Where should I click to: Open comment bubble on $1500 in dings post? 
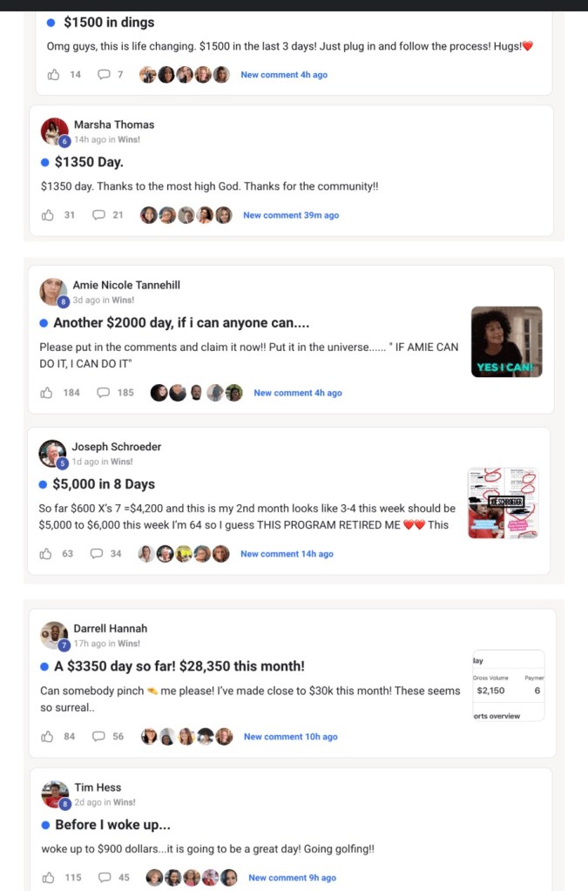pyautogui.click(x=104, y=74)
